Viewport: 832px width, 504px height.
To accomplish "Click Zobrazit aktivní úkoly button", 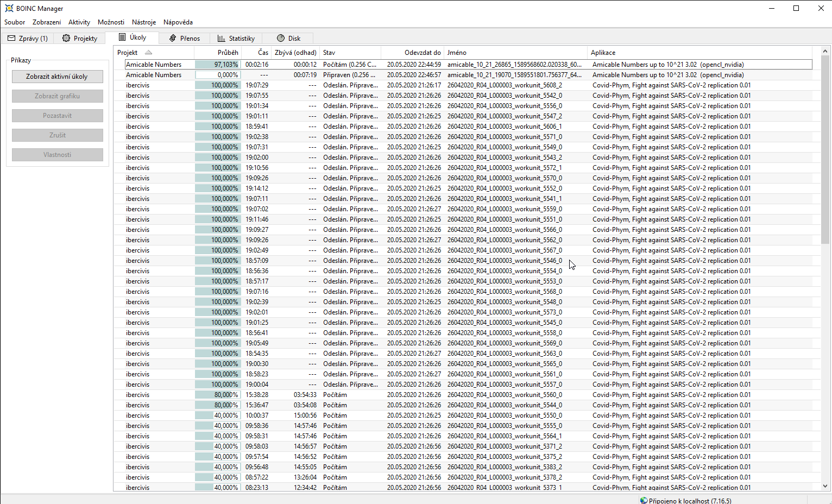I will [x=58, y=77].
